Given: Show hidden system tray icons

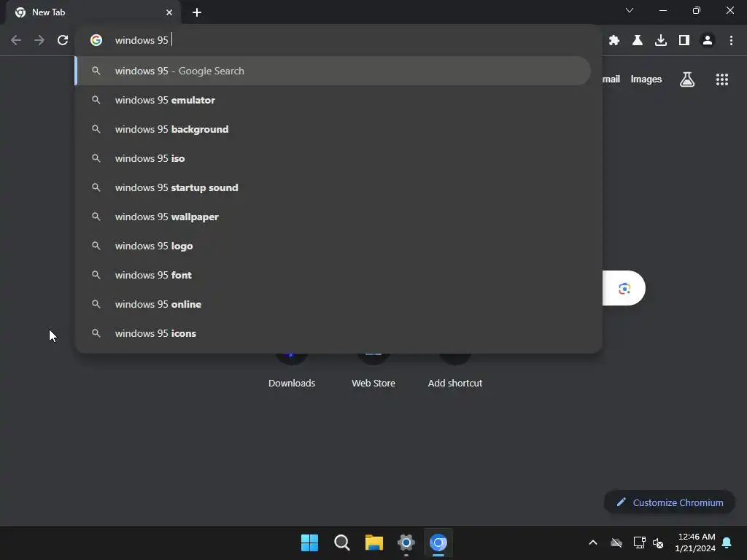Looking at the screenshot, I should (x=593, y=542).
